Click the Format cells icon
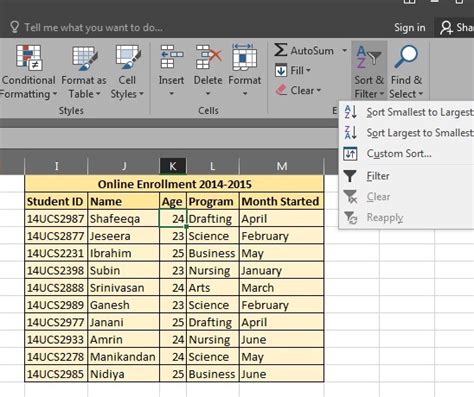 pyautogui.click(x=244, y=57)
